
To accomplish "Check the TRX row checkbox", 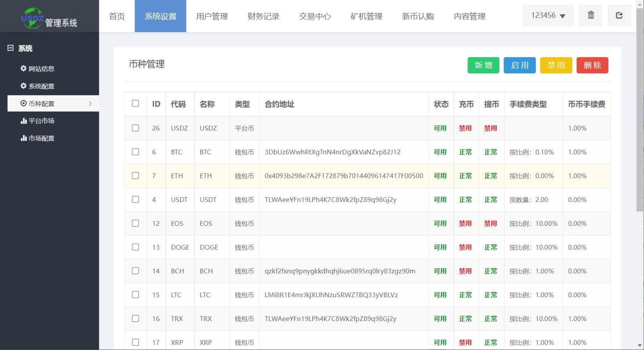I will click(x=135, y=318).
